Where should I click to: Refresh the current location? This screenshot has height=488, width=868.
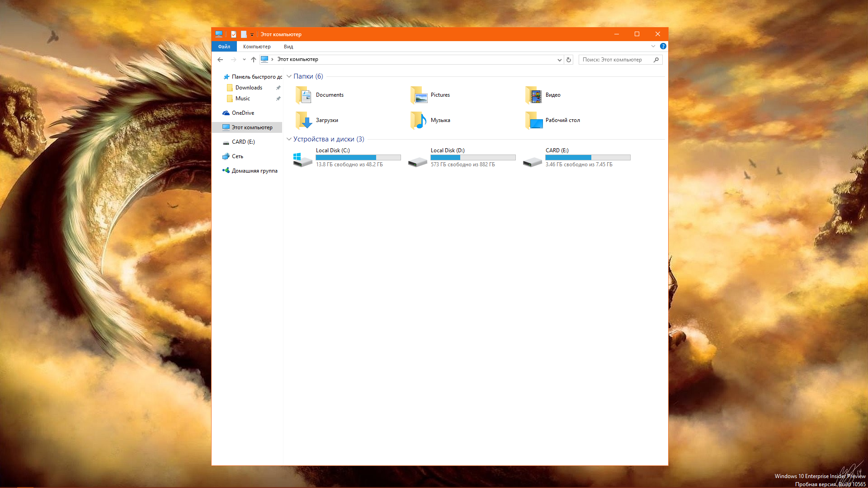tap(569, 60)
